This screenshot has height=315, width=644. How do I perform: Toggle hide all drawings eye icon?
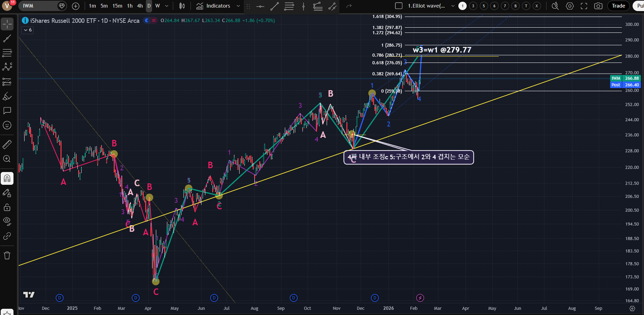7,221
